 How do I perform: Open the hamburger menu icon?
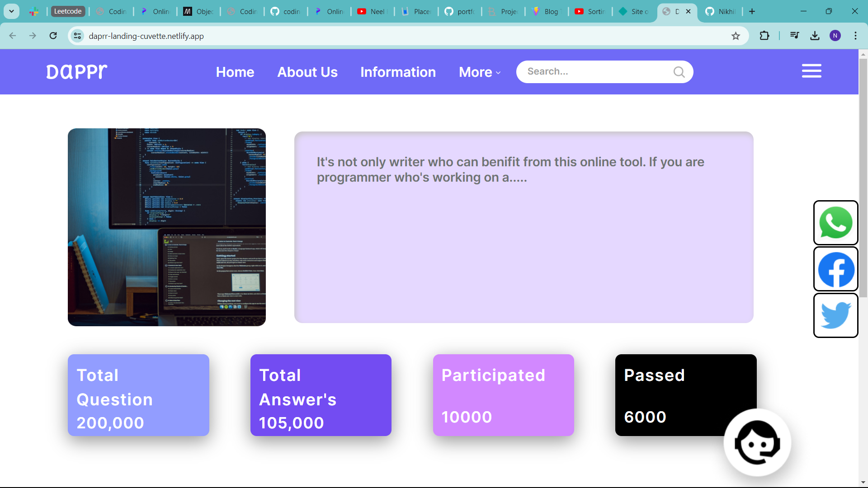811,71
